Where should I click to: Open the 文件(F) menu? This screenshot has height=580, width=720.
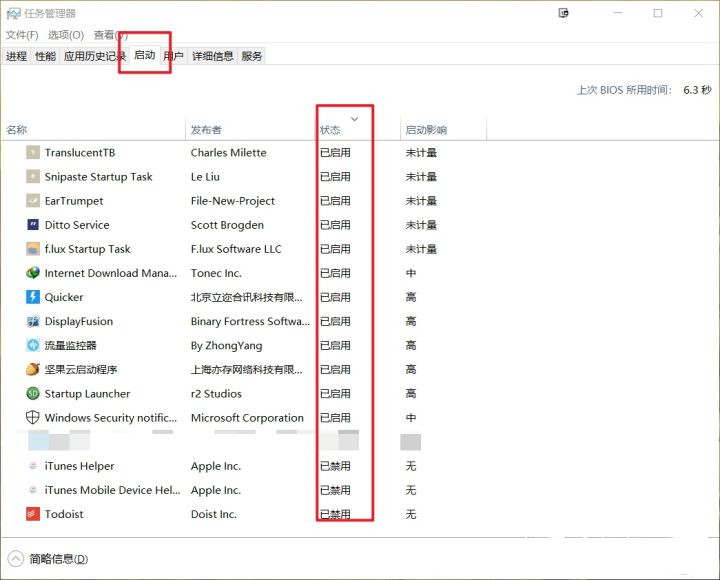point(22,35)
